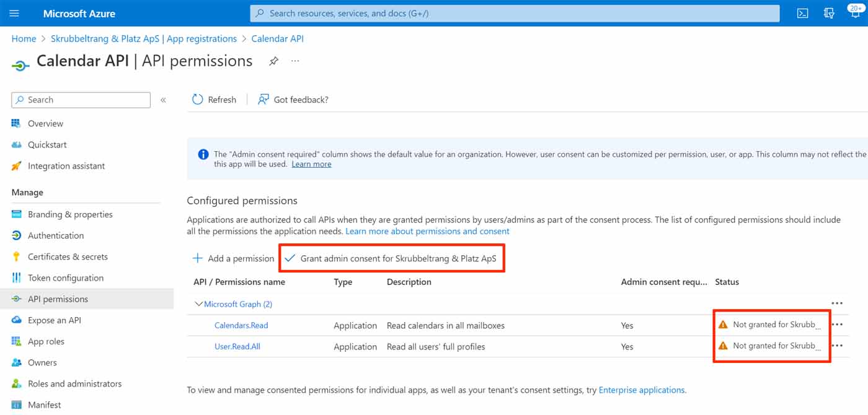Click the warning icon on User.Read.All row
The height and width of the screenshot is (415, 868).
coord(723,346)
